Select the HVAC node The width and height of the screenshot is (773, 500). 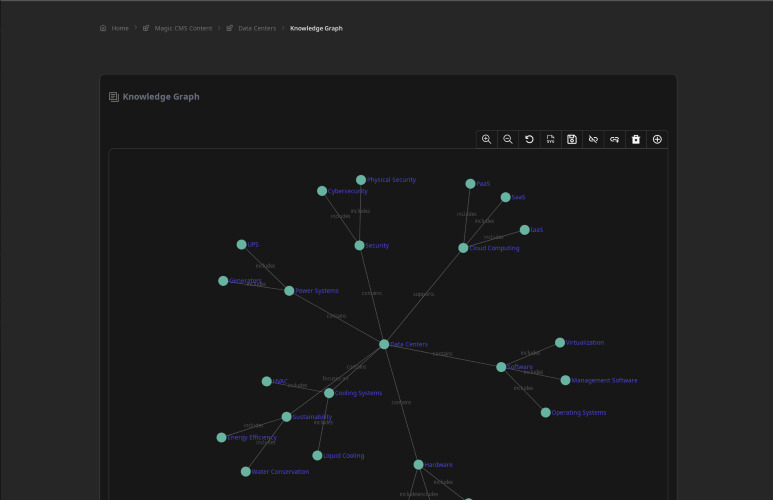click(x=267, y=381)
